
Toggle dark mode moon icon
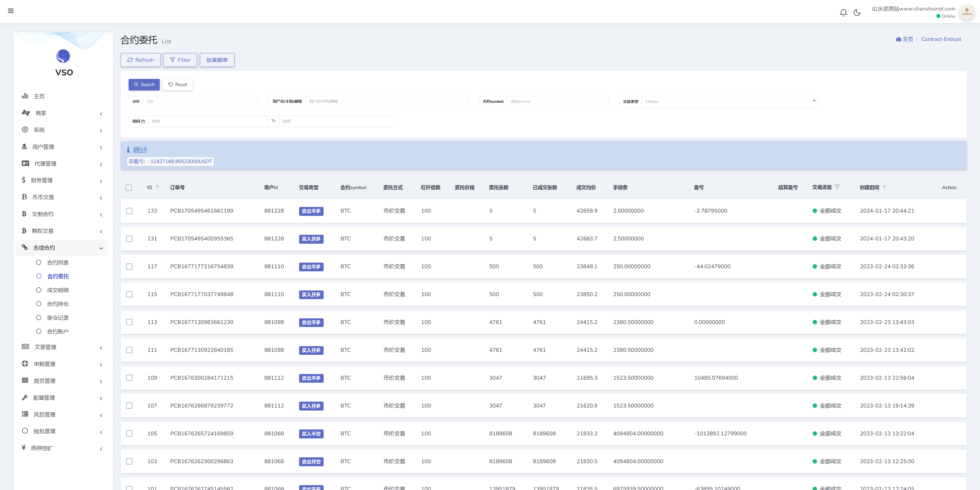[x=857, y=13]
